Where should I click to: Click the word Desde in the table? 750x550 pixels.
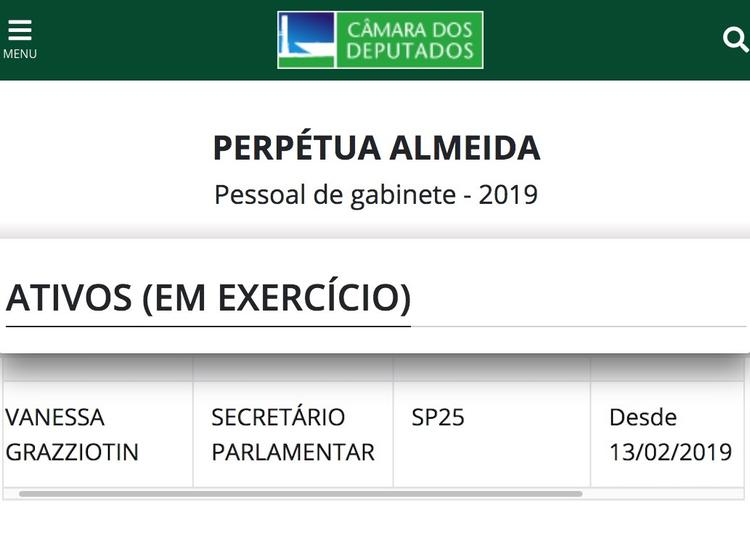[x=643, y=417]
